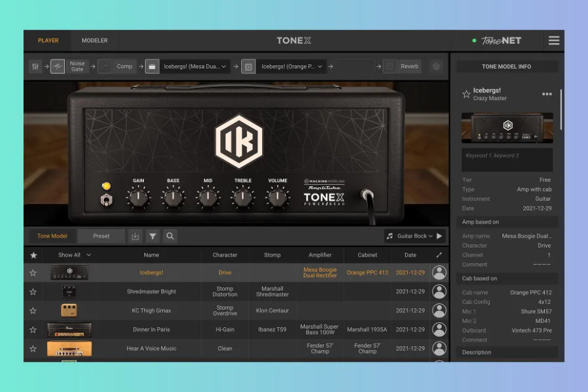Toggle the Reverb effect

(390, 67)
